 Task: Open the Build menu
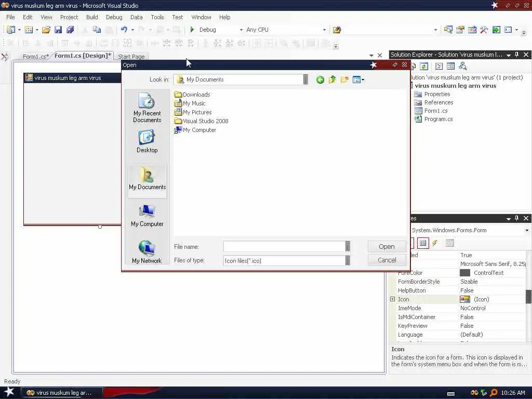click(x=92, y=17)
